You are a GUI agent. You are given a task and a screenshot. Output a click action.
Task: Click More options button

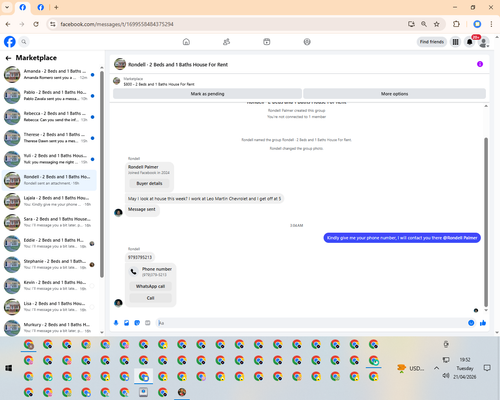pos(394,94)
